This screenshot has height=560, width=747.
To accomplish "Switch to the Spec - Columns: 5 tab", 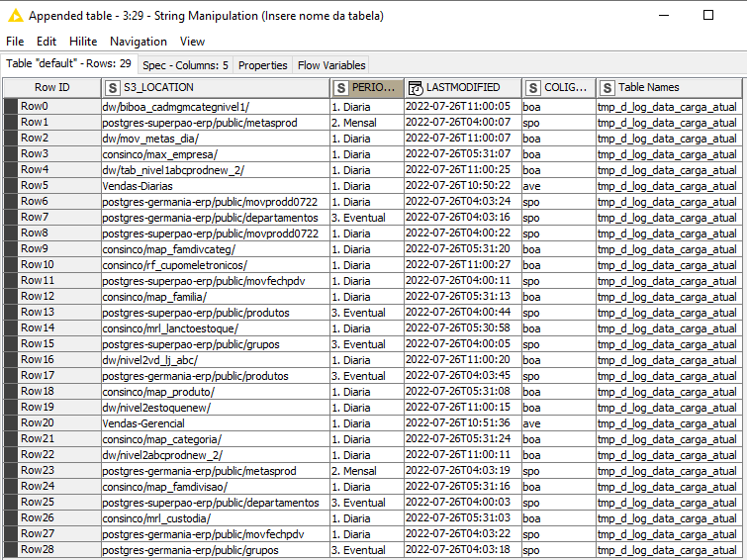I will click(185, 65).
